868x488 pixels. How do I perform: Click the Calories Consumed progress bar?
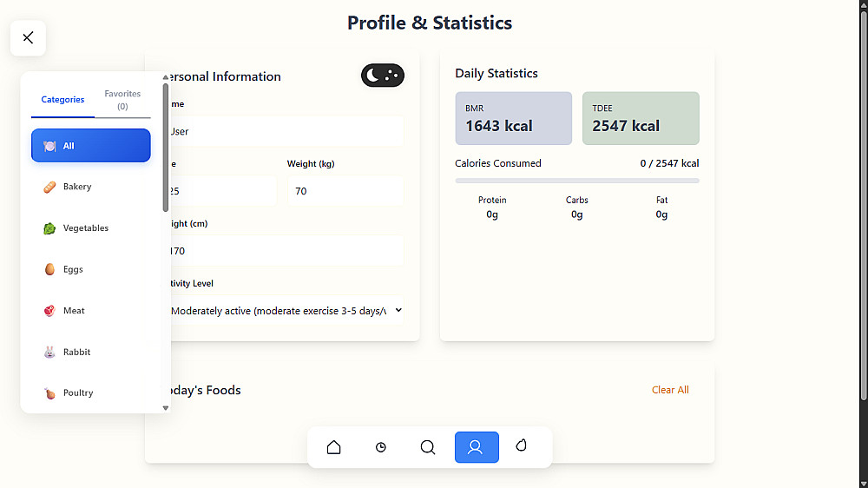point(576,181)
